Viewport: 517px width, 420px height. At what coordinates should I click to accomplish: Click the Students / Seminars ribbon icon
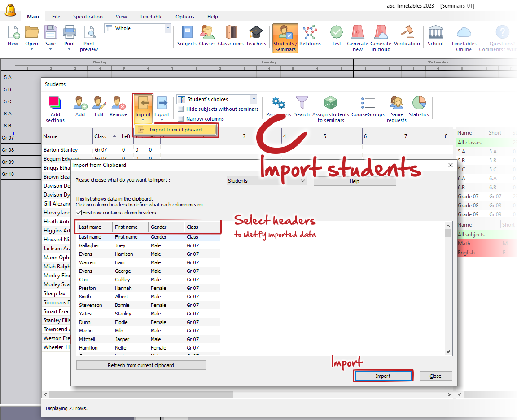(285, 38)
